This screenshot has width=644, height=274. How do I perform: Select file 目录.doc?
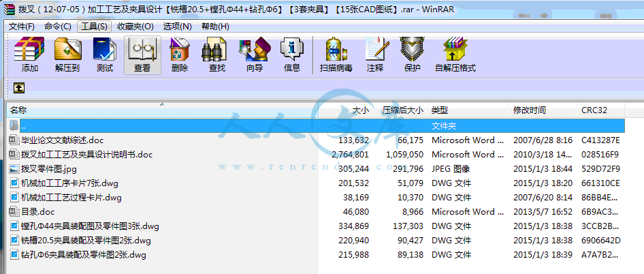click(x=38, y=212)
